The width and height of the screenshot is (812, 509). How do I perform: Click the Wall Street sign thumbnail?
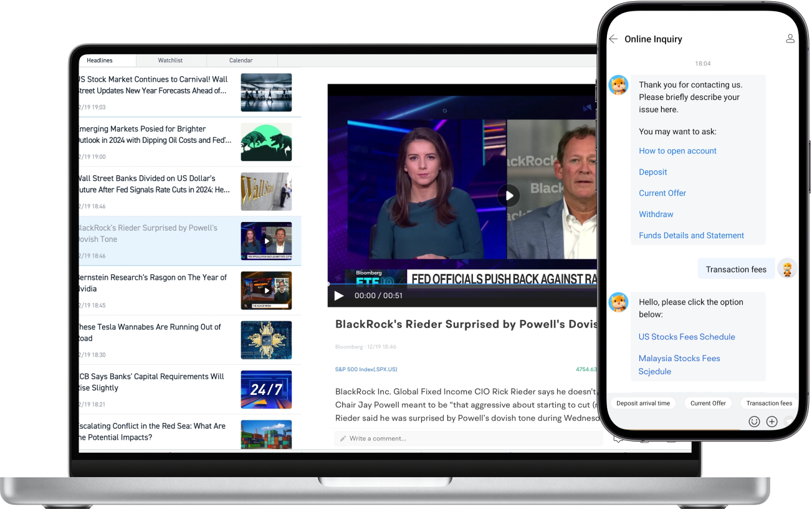(266, 191)
